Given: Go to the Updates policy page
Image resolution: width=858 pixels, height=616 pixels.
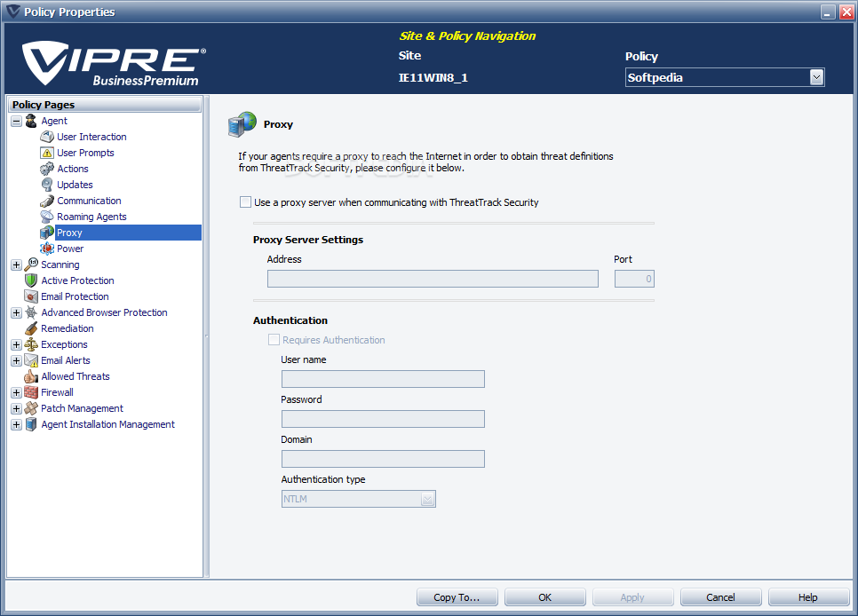Looking at the screenshot, I should (75, 185).
